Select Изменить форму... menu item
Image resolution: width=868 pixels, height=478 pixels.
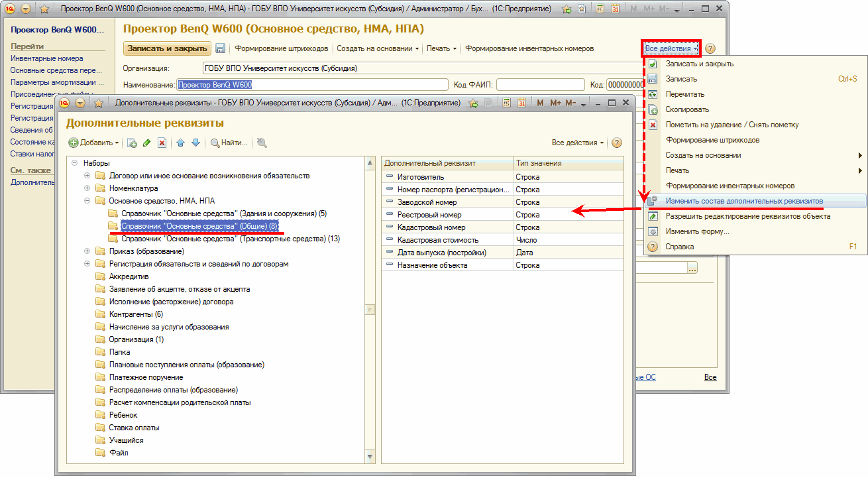pos(755,231)
